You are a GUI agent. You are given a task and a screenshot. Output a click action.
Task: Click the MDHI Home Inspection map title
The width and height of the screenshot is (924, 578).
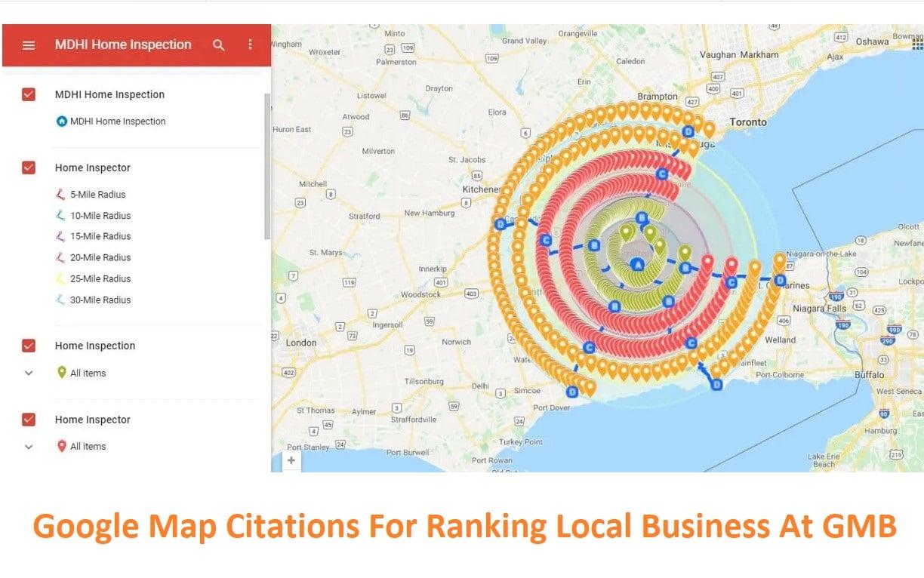pos(123,45)
